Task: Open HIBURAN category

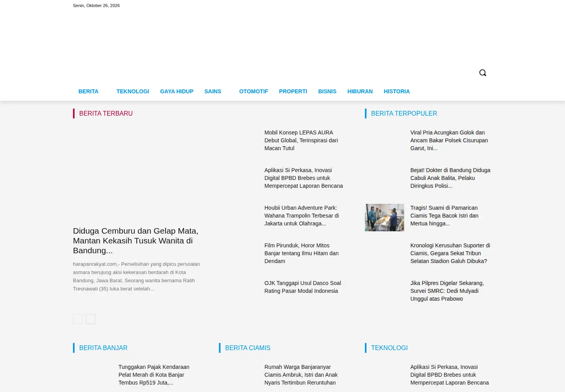Action: 360,91
